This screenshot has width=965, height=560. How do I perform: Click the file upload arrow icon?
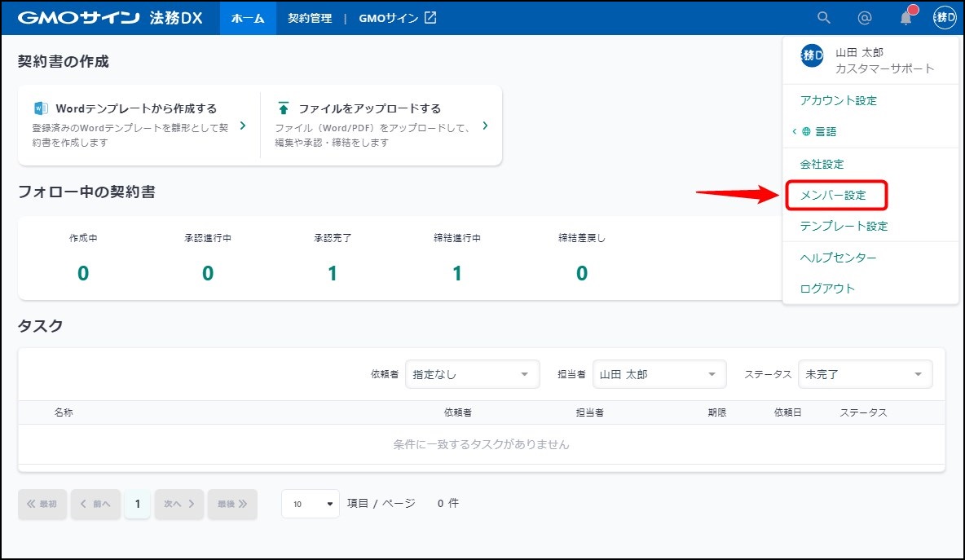284,108
